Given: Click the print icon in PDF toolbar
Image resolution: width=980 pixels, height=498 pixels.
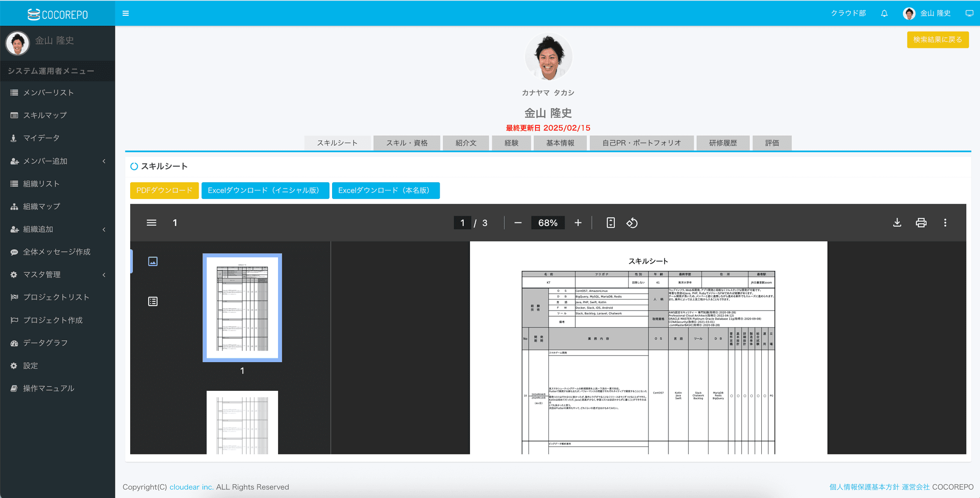Looking at the screenshot, I should click(x=921, y=223).
